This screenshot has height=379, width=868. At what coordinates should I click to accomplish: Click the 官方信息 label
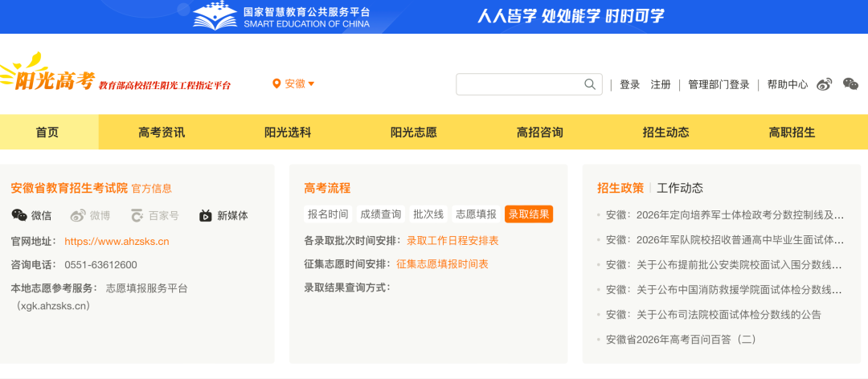click(x=152, y=189)
